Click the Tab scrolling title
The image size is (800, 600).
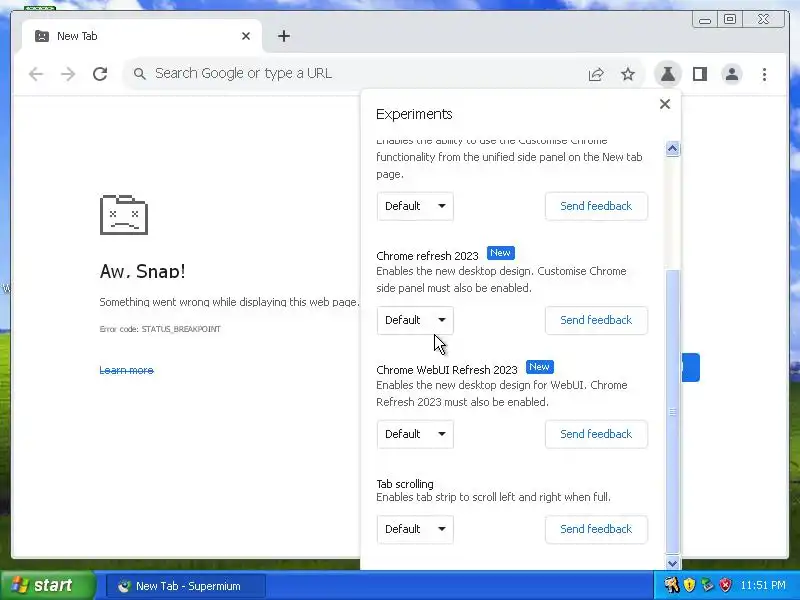(x=405, y=484)
